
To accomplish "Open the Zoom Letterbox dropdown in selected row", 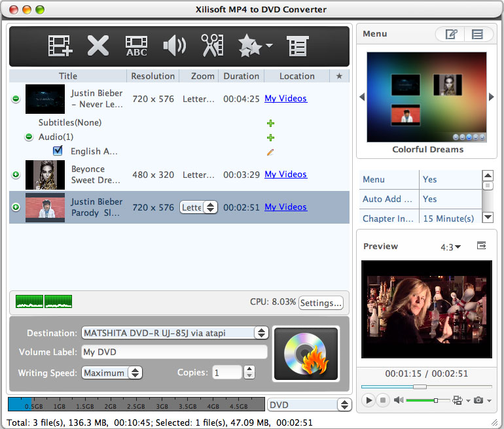I will [x=198, y=207].
